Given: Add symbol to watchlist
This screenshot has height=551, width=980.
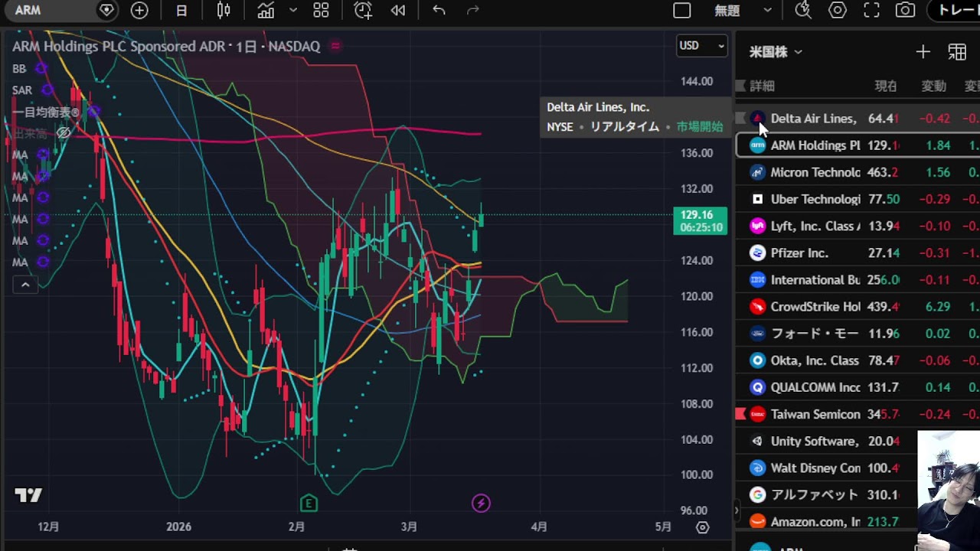Looking at the screenshot, I should pos(923,52).
